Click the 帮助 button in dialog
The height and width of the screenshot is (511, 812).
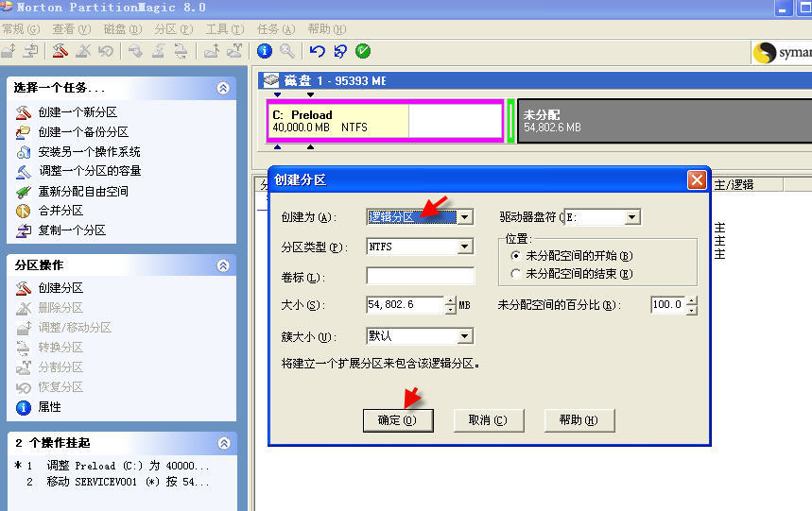click(579, 420)
